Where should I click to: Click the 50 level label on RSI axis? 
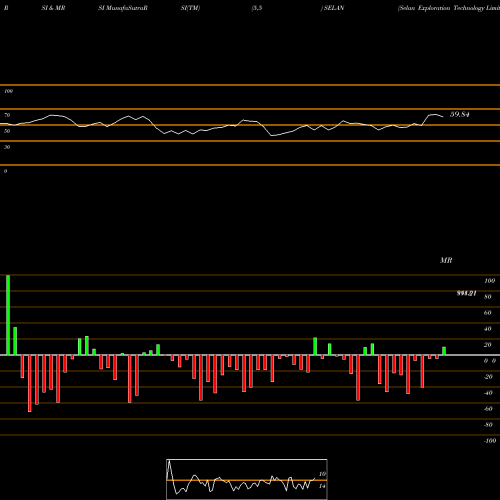7,131
